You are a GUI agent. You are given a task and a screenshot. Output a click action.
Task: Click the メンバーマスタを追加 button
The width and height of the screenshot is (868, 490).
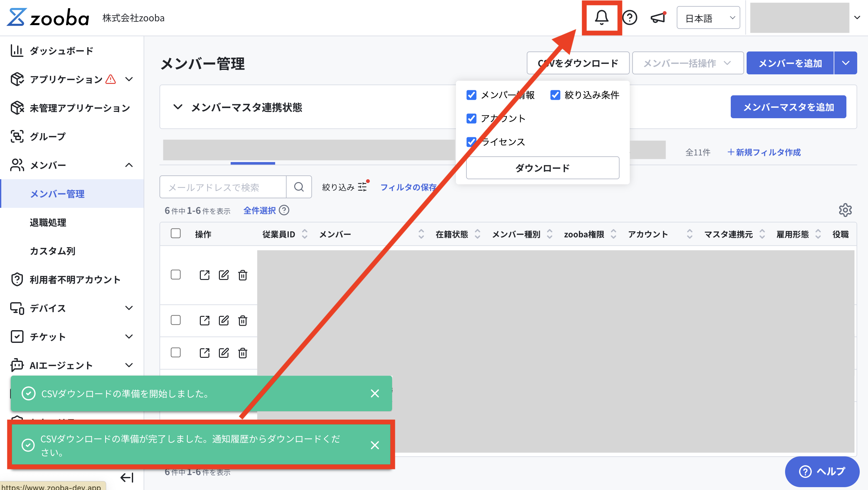click(788, 107)
